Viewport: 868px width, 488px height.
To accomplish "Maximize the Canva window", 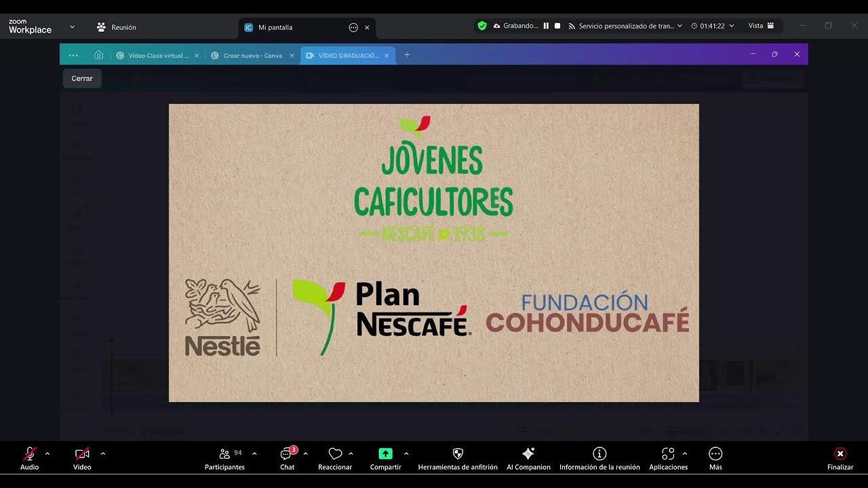I will (774, 54).
